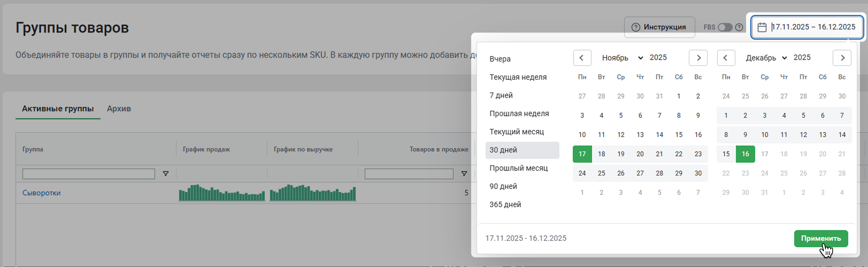The width and height of the screenshot is (868, 267).
Task: Open the Активные группы tab
Action: tap(57, 109)
